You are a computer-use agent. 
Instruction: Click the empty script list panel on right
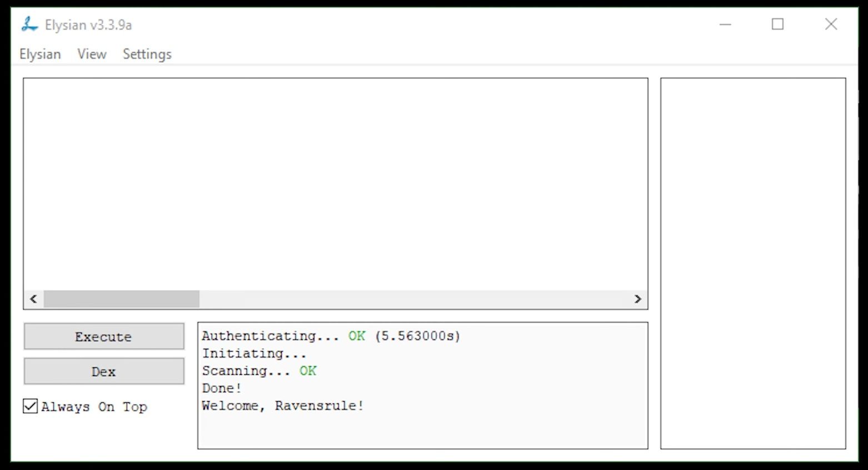point(753,263)
